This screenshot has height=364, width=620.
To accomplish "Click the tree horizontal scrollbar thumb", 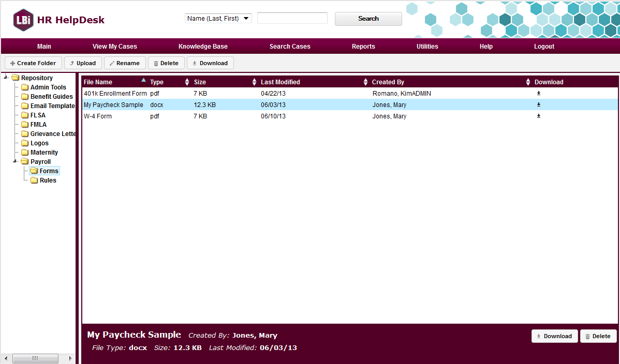I will 35,358.
